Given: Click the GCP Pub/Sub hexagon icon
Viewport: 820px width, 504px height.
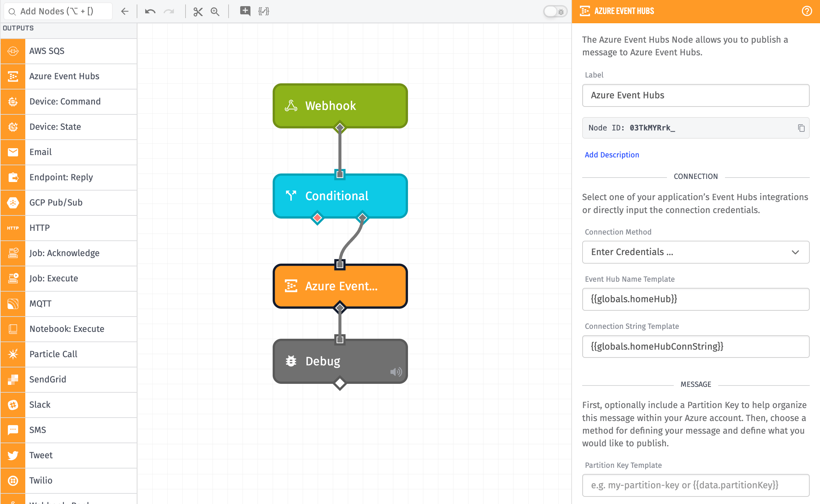Looking at the screenshot, I should click(13, 203).
